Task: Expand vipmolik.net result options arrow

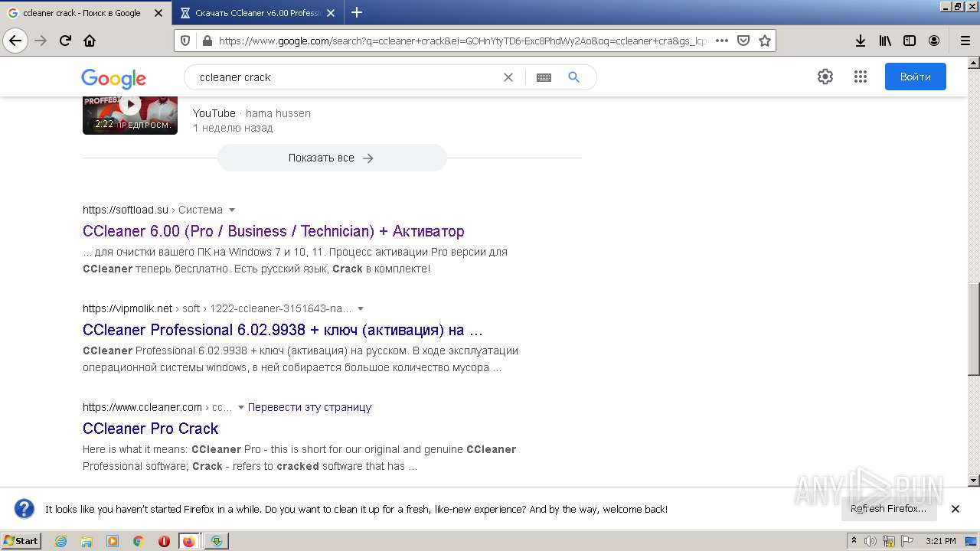Action: pyautogui.click(x=361, y=308)
